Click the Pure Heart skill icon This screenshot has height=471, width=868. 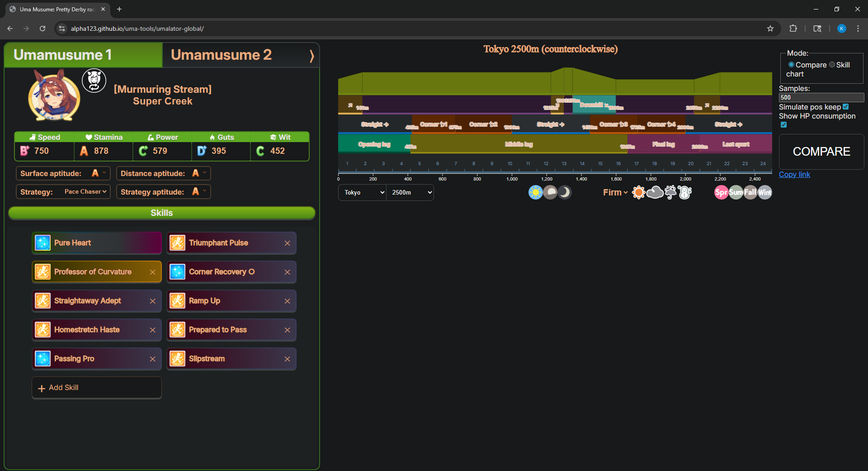click(x=42, y=243)
